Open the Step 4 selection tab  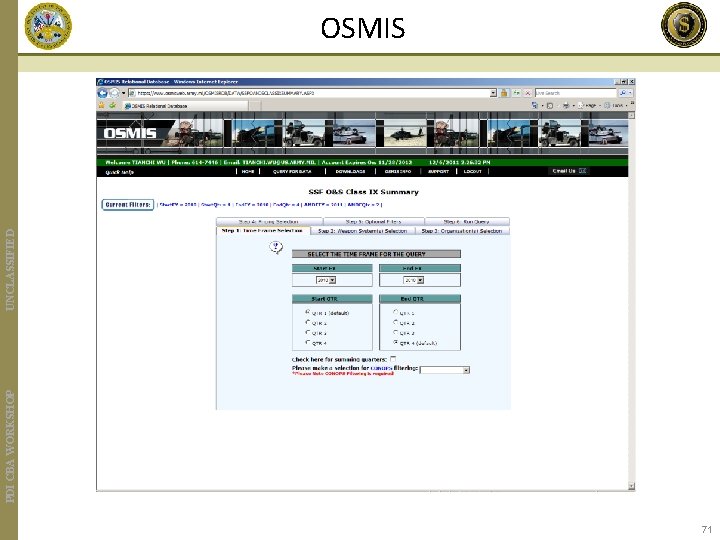pos(269,222)
